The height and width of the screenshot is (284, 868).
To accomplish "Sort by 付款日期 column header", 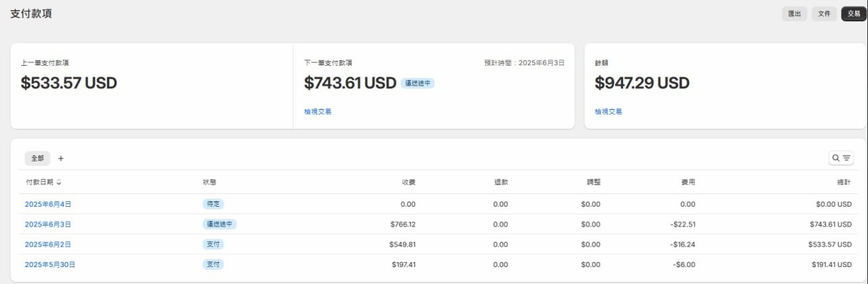I will click(43, 182).
